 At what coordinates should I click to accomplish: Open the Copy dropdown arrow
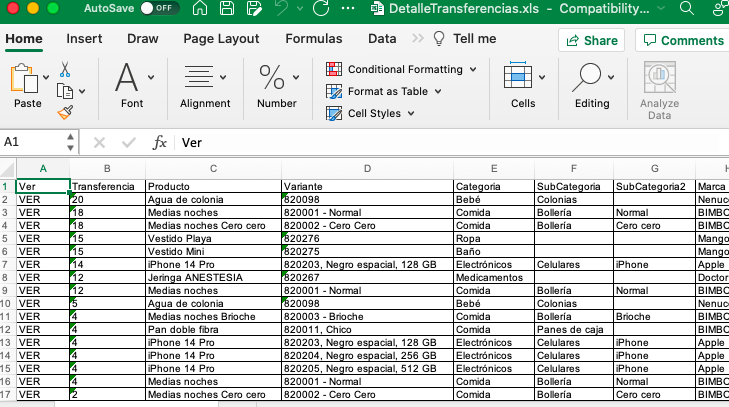82,92
